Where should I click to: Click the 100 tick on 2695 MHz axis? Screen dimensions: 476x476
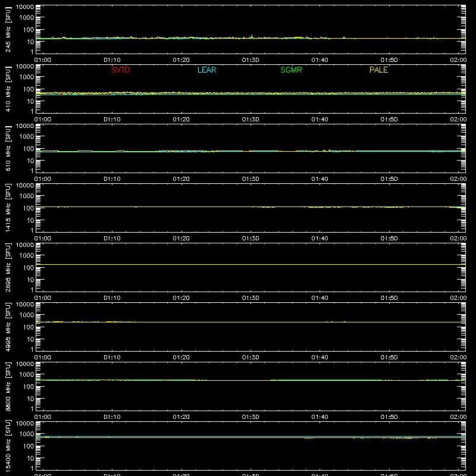click(29, 268)
